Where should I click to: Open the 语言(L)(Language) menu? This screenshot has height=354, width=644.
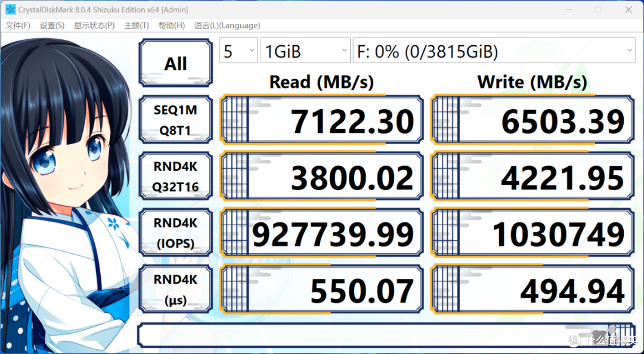(x=227, y=26)
